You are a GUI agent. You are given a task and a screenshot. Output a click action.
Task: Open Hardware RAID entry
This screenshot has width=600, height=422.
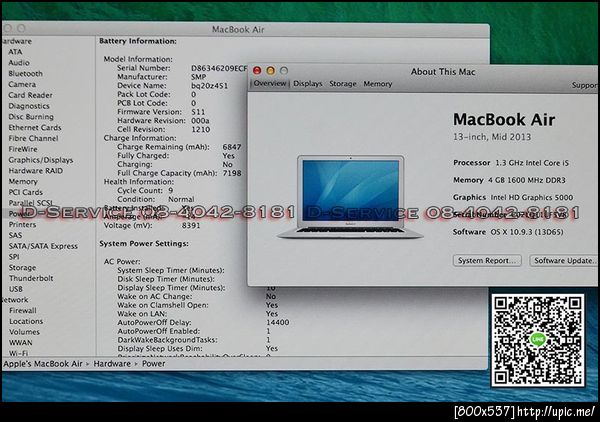tap(36, 171)
